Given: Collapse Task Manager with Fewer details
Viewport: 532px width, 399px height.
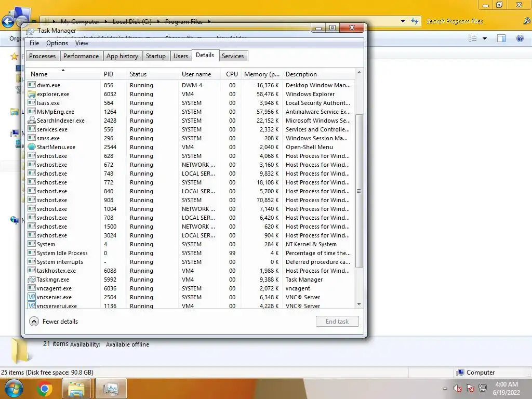Looking at the screenshot, I should point(54,321).
